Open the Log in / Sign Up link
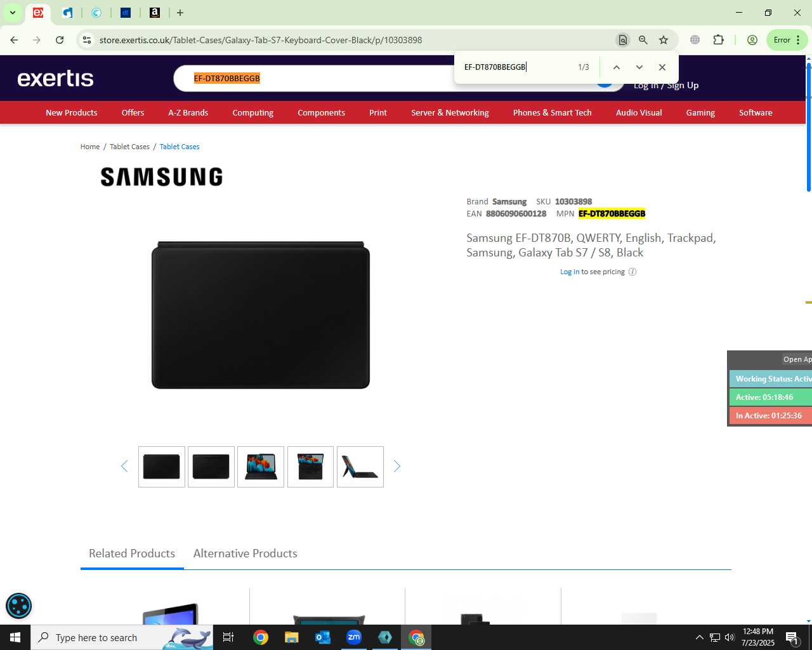Viewport: 812px width, 650px height. [x=666, y=86]
